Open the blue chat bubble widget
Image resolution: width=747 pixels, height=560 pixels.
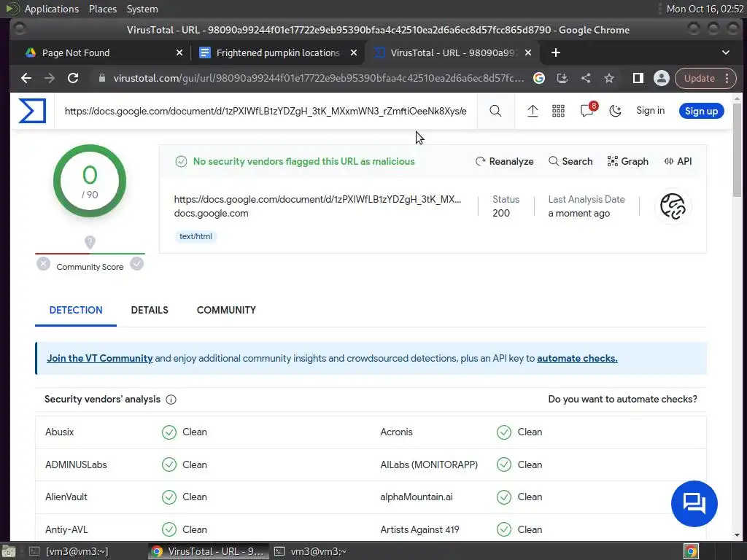coord(694,503)
